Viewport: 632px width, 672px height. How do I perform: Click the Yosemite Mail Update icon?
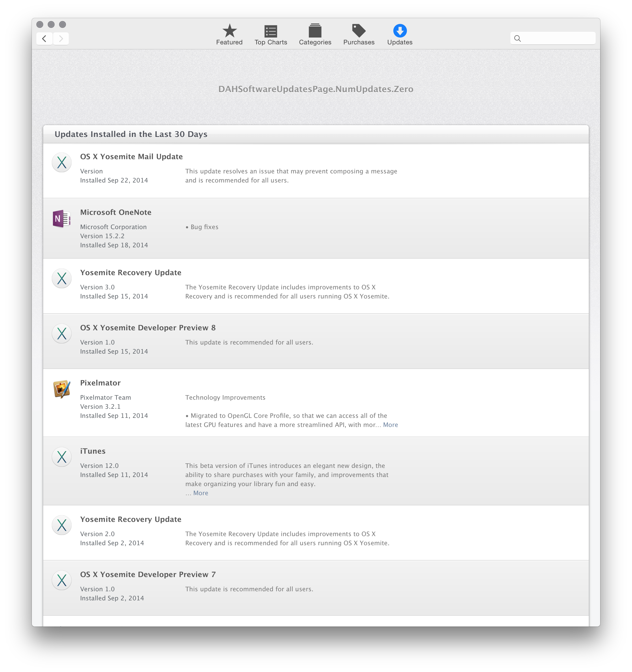tap(61, 163)
